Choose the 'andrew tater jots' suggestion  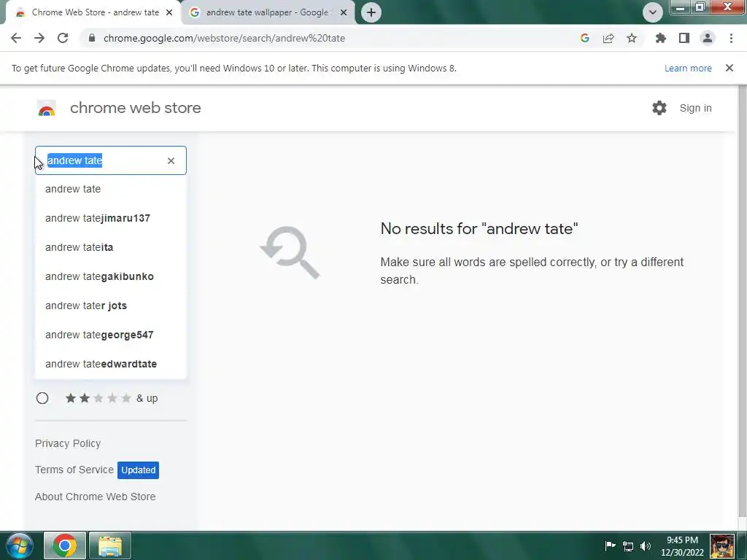point(111,306)
